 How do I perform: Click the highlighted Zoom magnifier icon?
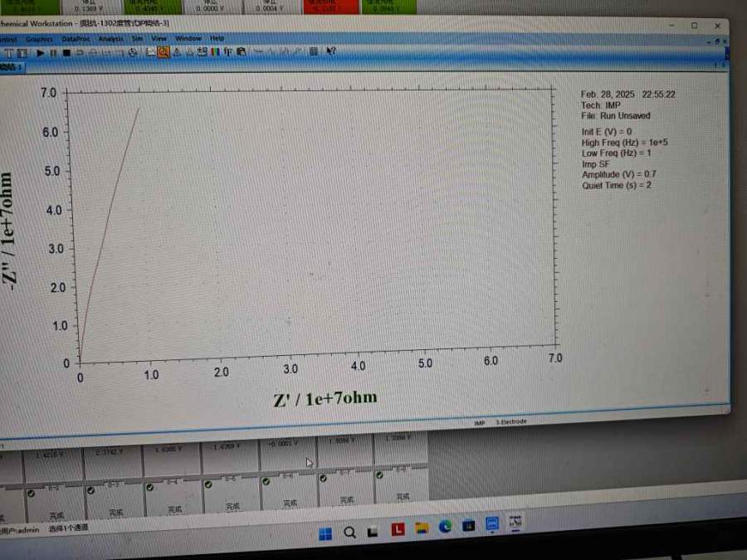(x=164, y=51)
